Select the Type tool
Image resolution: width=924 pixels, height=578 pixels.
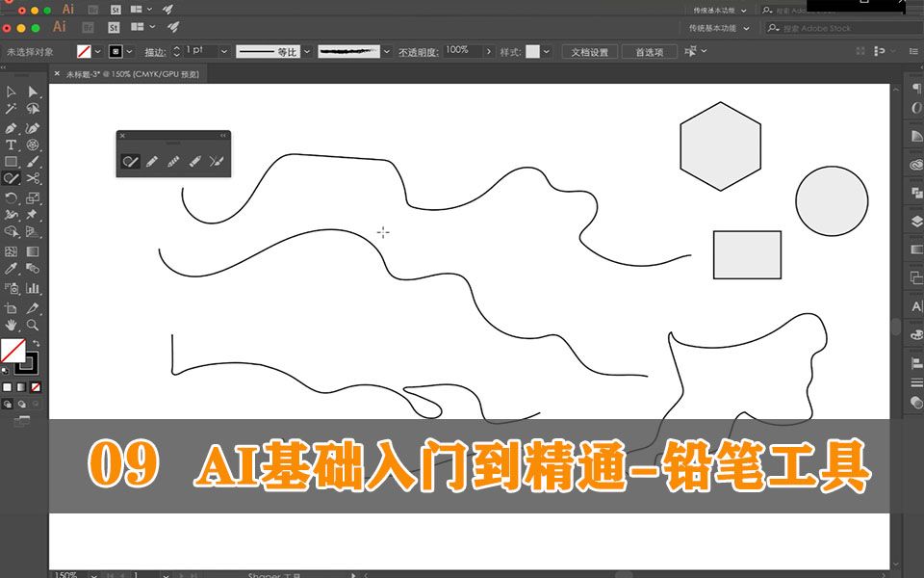[11, 144]
